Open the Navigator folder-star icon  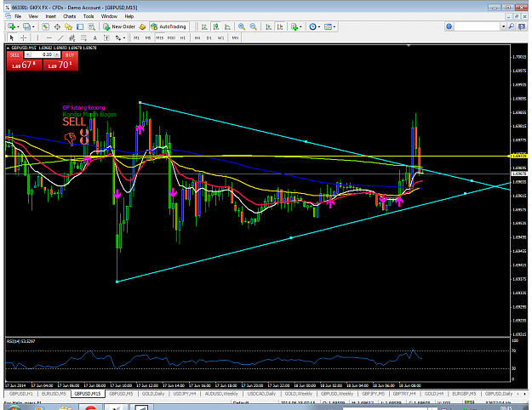pos(69,26)
